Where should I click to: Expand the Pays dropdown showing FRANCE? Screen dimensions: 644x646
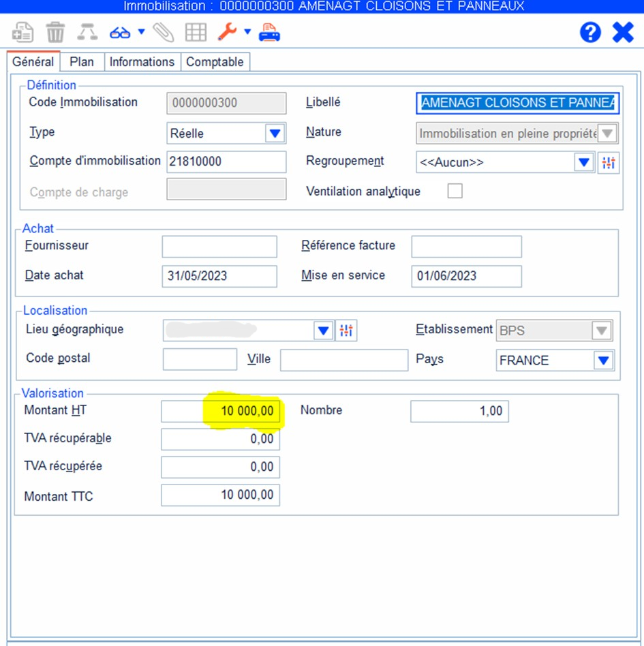[603, 360]
